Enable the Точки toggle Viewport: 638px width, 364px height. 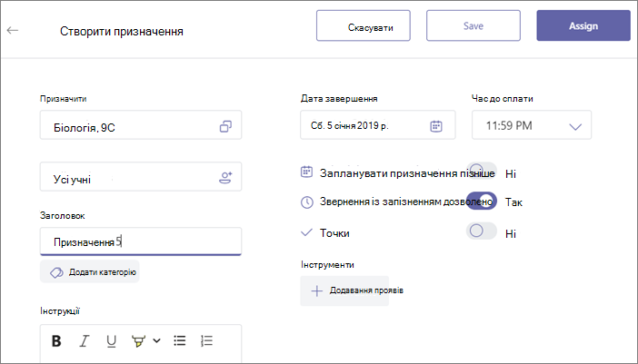482,231
